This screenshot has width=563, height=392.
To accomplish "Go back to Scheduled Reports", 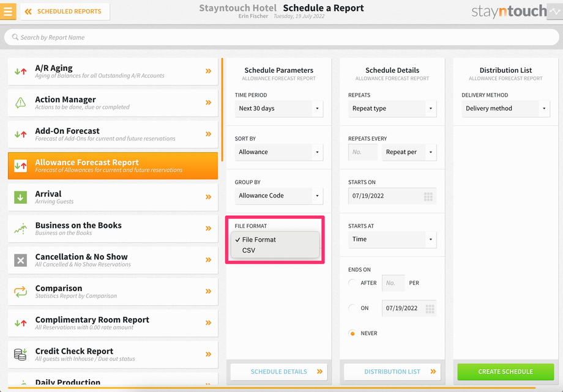I will [65, 12].
